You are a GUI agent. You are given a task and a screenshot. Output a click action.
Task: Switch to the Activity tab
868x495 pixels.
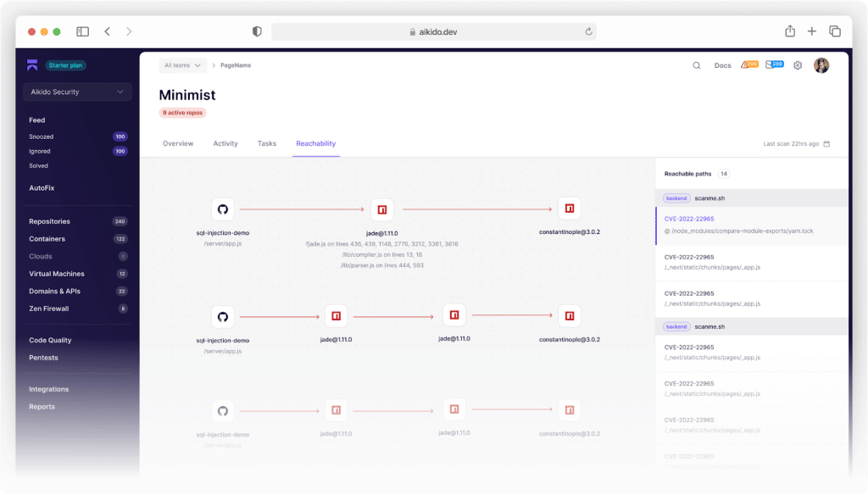pos(225,143)
